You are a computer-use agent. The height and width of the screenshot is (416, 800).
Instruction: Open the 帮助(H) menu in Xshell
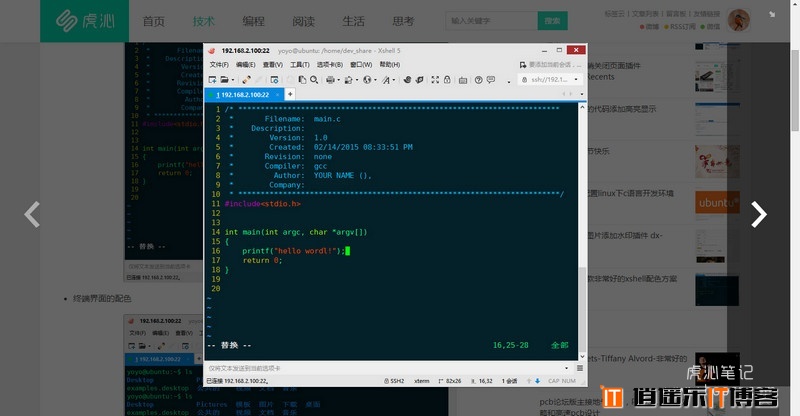pos(390,65)
